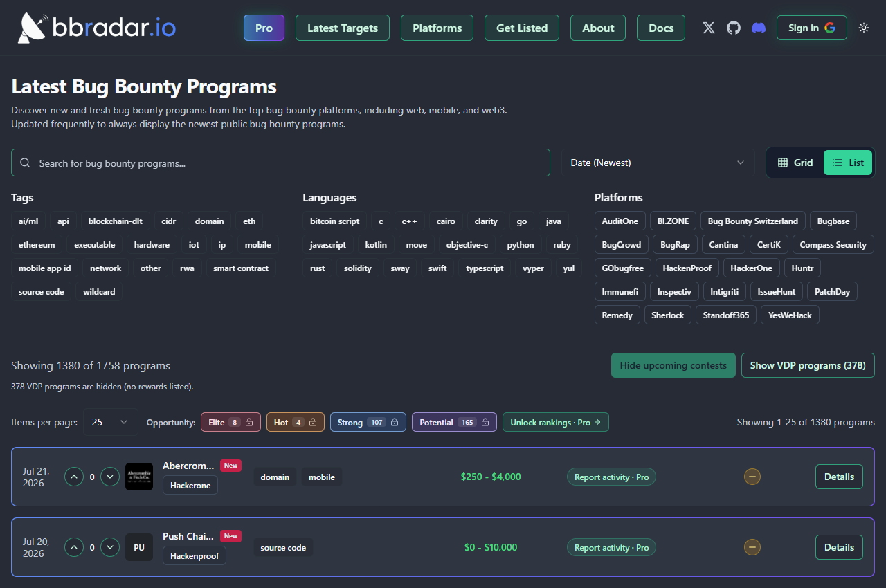Open the Docs page

pyautogui.click(x=661, y=28)
